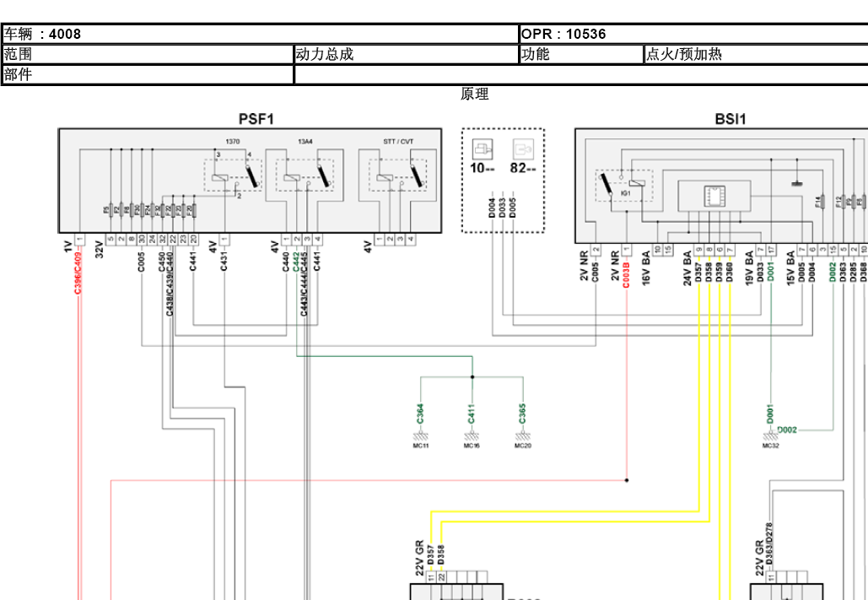Click the 部件 label cell

(x=148, y=74)
